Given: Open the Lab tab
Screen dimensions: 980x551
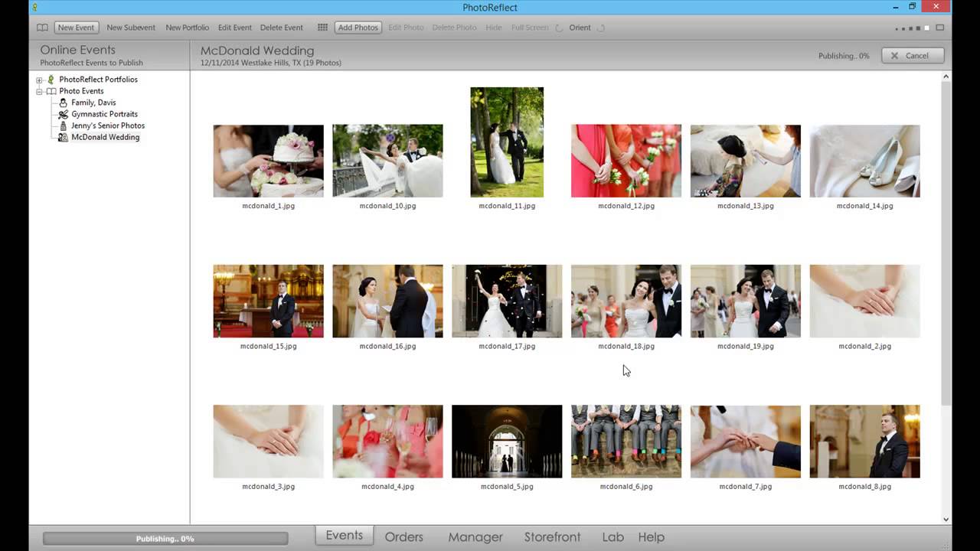Looking at the screenshot, I should click(612, 537).
